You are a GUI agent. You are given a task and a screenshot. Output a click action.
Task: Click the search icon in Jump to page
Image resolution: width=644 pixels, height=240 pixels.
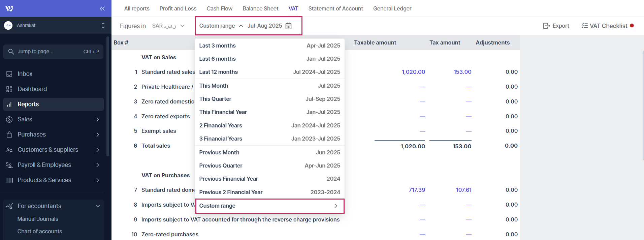pos(11,52)
